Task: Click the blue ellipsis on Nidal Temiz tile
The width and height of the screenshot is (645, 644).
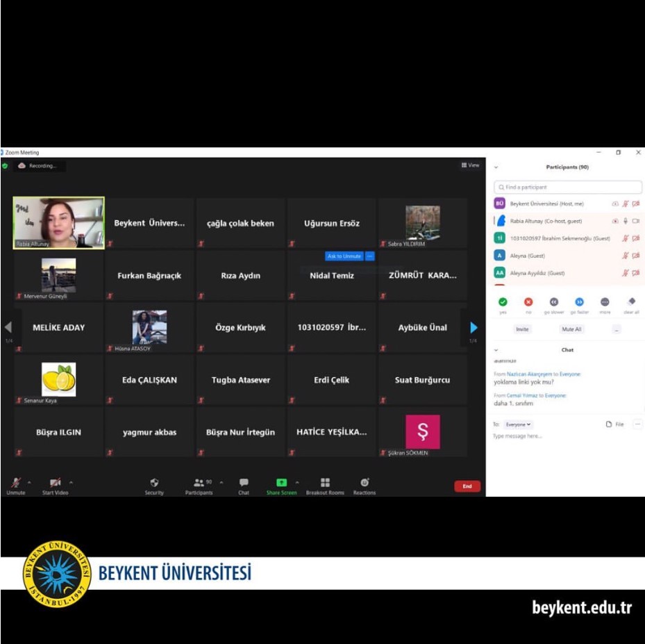Action: (x=370, y=256)
